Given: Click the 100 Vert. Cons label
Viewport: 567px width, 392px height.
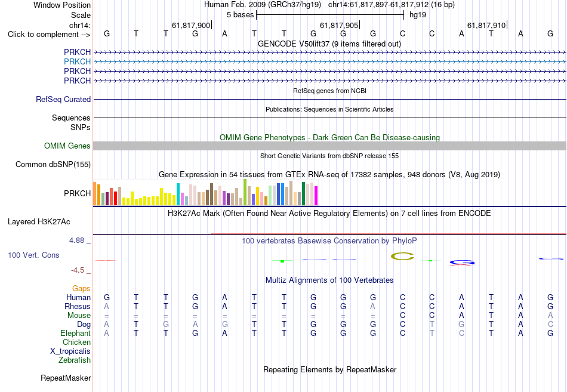Looking at the screenshot, I should [x=33, y=255].
